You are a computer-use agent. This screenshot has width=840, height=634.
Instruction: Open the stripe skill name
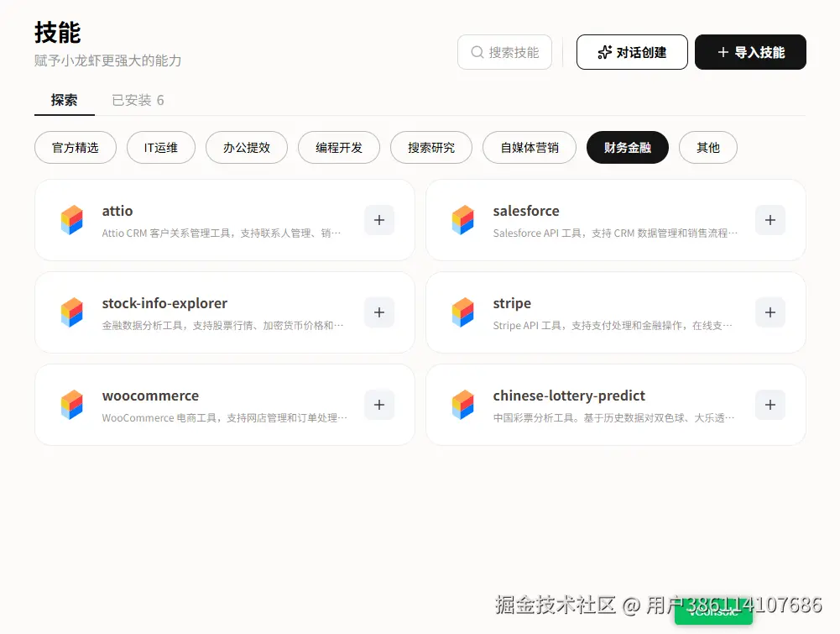(512, 303)
